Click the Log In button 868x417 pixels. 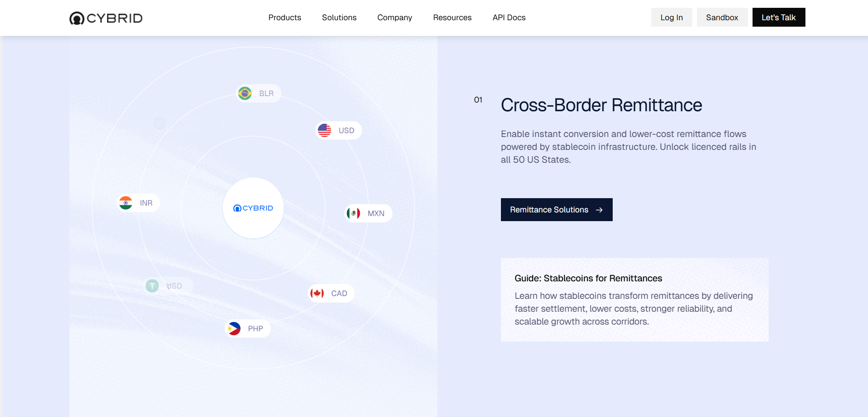click(671, 17)
